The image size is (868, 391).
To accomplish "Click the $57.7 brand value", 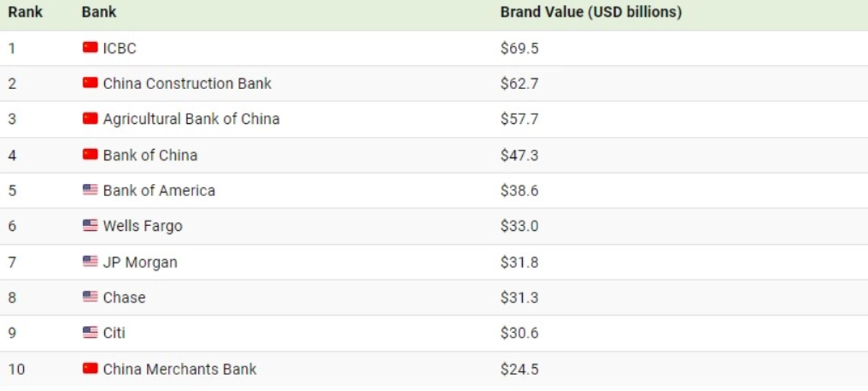I will pyautogui.click(x=519, y=119).
